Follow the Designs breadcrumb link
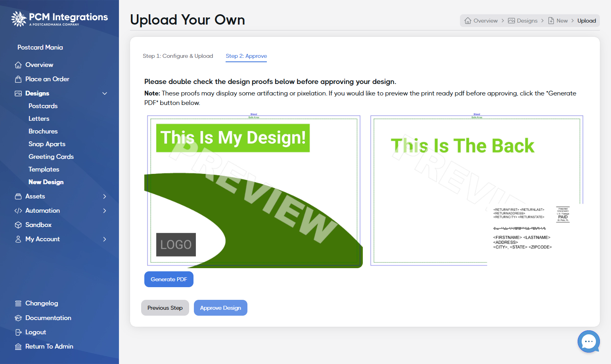Image resolution: width=611 pixels, height=364 pixels. [527, 21]
